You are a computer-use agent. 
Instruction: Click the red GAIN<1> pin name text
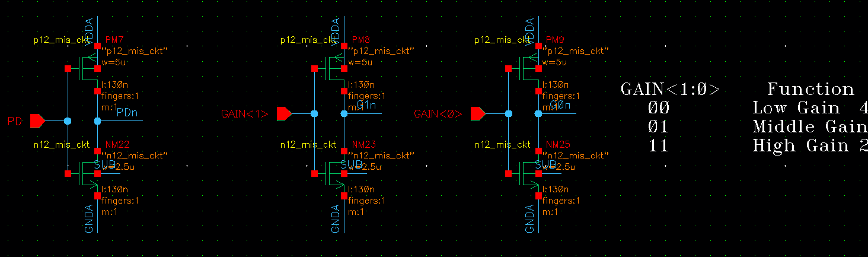[x=245, y=113]
